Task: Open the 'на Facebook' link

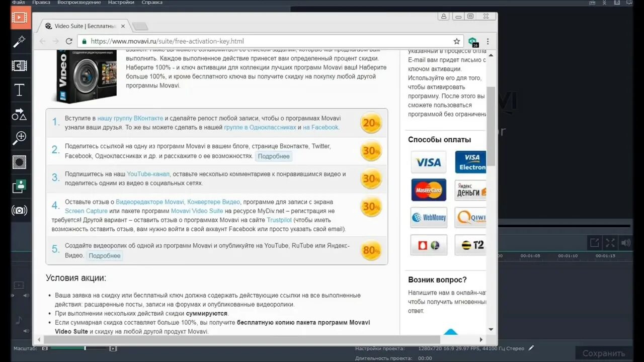Action: (321, 128)
